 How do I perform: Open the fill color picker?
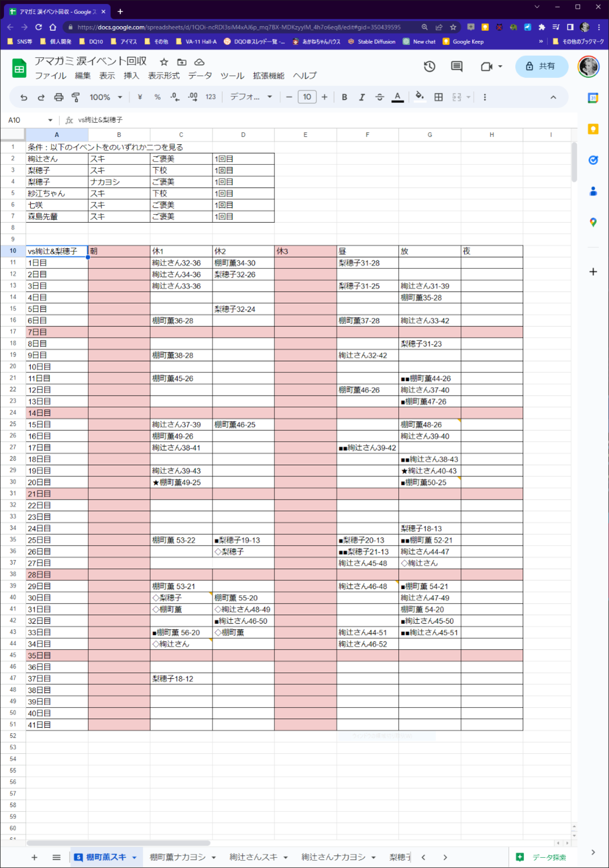coord(419,97)
